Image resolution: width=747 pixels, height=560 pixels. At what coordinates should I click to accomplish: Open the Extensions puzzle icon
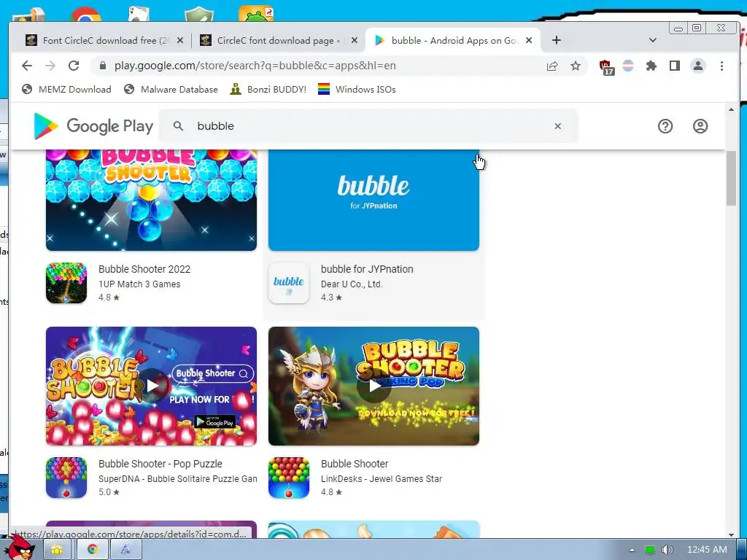(x=651, y=66)
